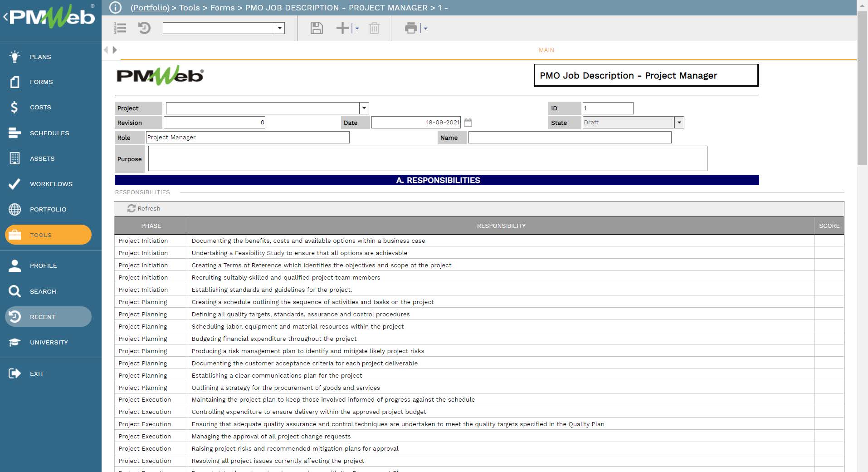Expand the toolbar combo box dropdown arrow

[x=280, y=28]
